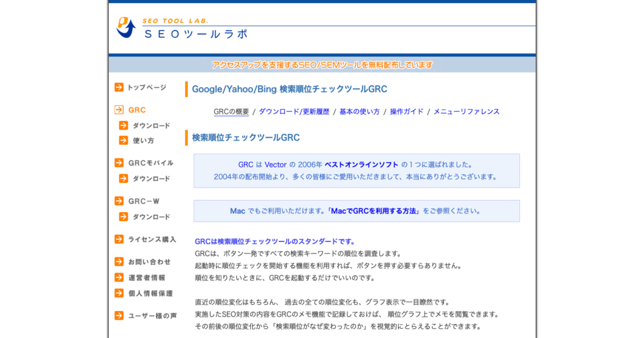This screenshot has width=644, height=338.
Task: Open ユーザー様の声 page
Action: point(152,316)
